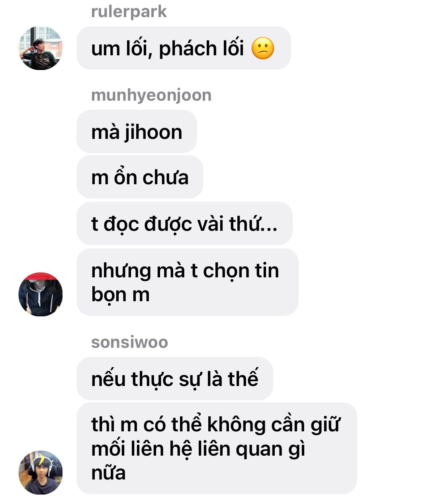448x499 pixels.
Task: Tap munhyeonjoon's hooded avatar
Action: [x=41, y=294]
